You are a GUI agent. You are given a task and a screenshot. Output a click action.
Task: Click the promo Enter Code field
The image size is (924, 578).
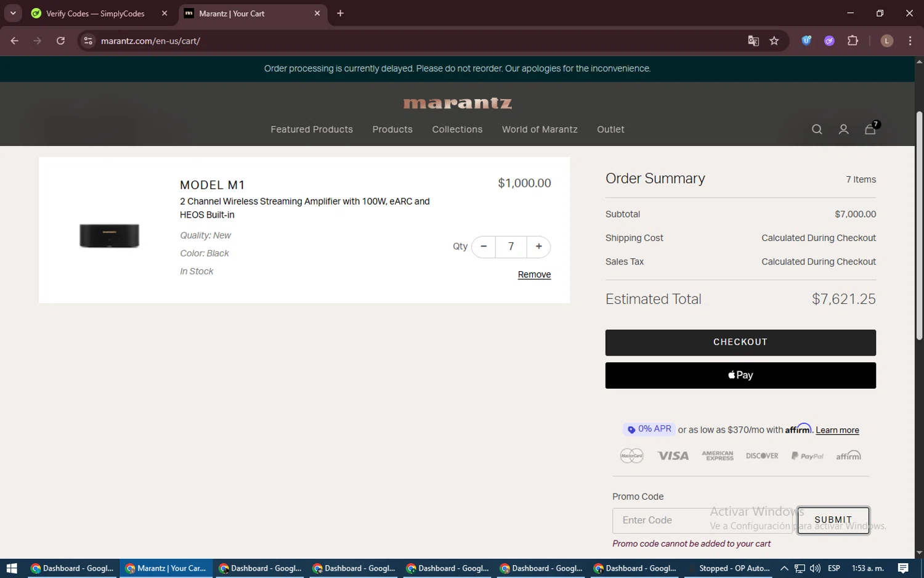pos(702,521)
